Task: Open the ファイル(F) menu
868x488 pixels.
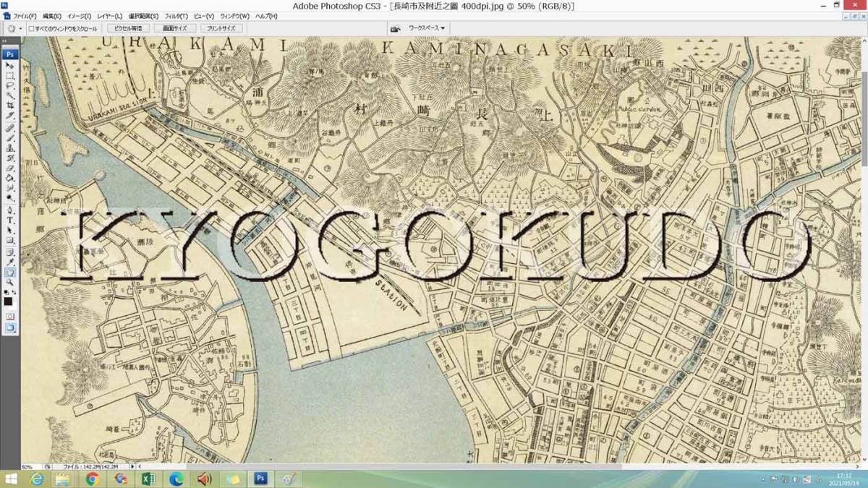Action: (x=24, y=16)
